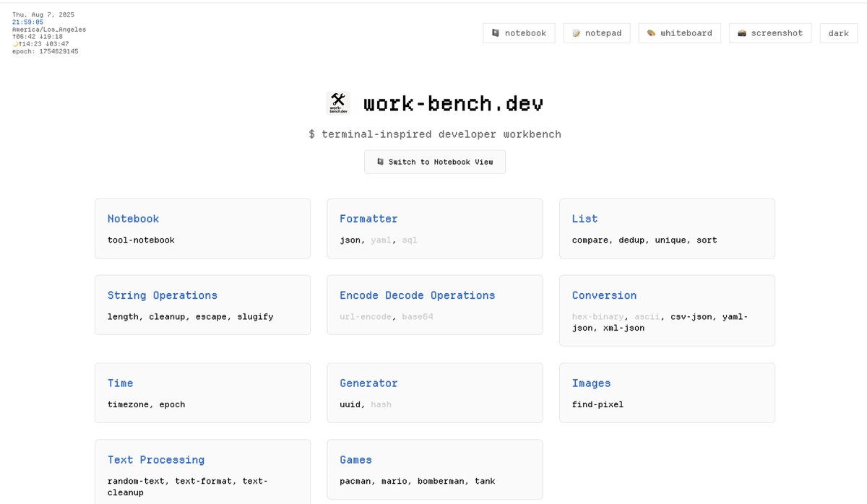867x504 pixels.
Task: Open the List category heading
Action: 585,219
